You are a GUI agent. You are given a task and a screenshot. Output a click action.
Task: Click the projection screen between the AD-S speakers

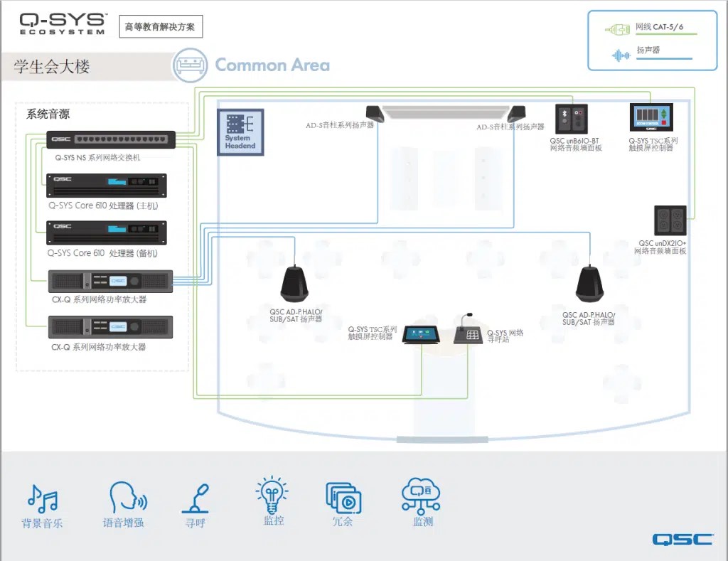coord(445,112)
